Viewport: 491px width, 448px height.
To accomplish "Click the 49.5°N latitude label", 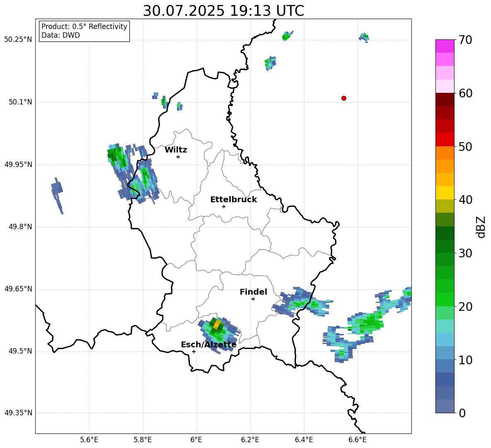I will pos(20,351).
